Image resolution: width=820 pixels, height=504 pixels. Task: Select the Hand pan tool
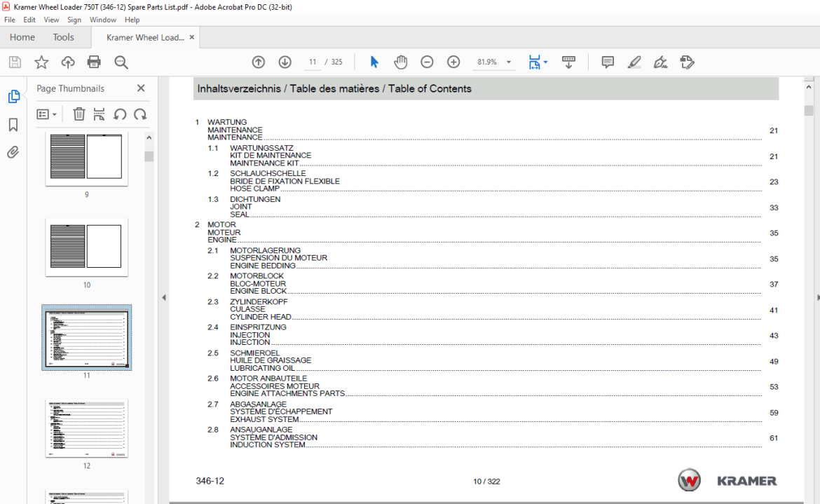[401, 62]
